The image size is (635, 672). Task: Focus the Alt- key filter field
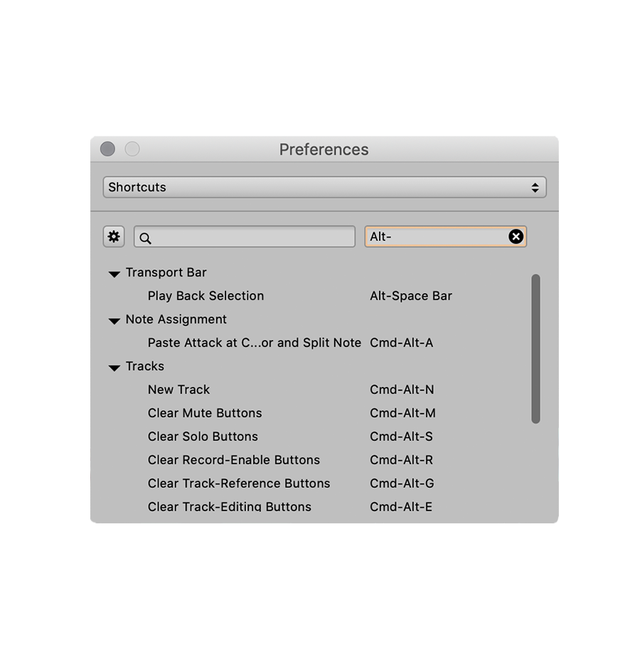click(x=434, y=237)
